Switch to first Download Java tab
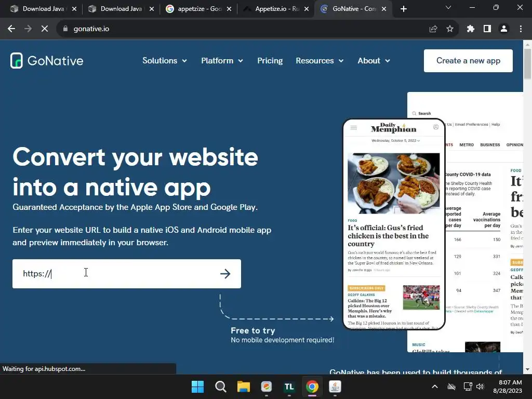 point(43,9)
